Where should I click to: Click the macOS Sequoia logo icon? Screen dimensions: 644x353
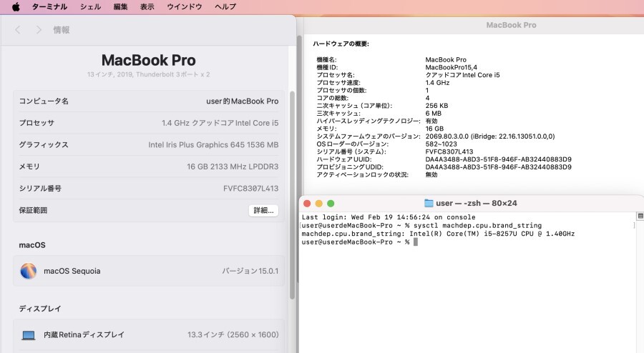click(x=29, y=271)
